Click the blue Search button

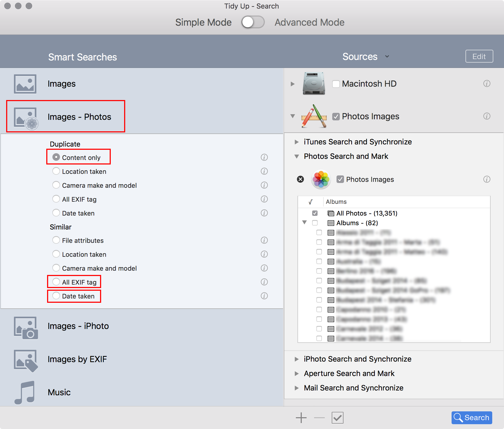[x=471, y=417]
